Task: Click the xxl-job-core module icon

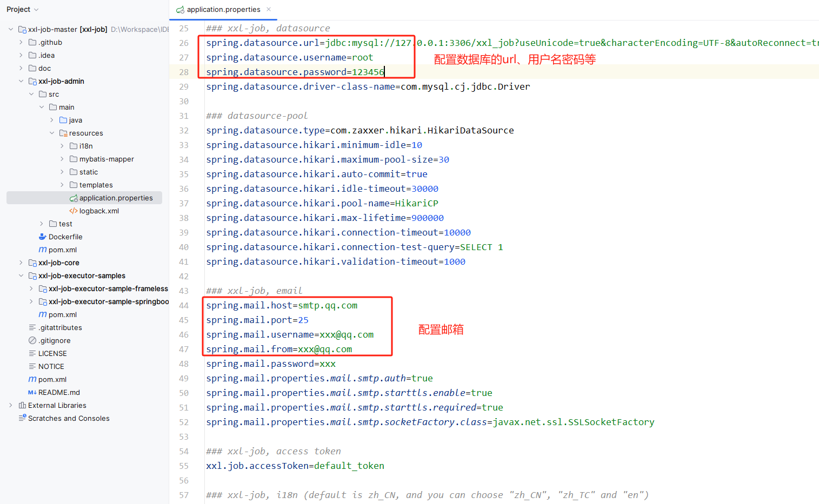Action: pyautogui.click(x=32, y=263)
